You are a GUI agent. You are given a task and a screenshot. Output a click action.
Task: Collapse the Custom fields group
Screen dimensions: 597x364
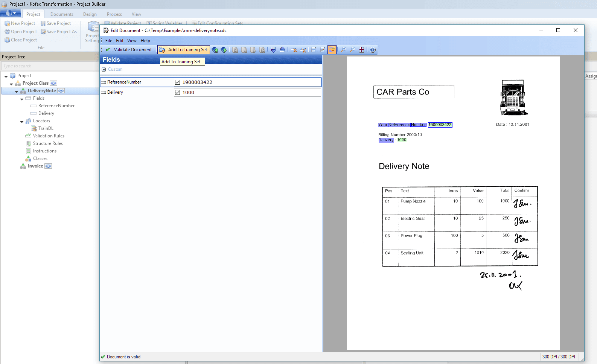coord(104,69)
